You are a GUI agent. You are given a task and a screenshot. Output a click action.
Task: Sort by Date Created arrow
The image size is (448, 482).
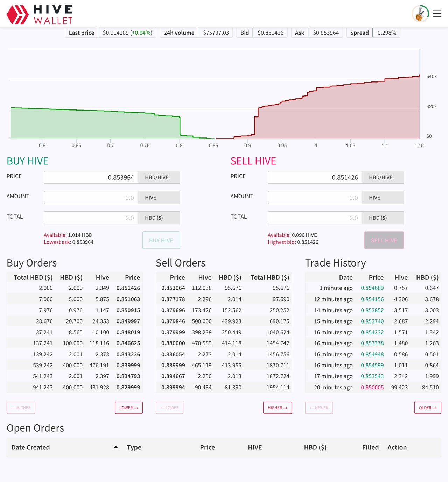coord(116,447)
